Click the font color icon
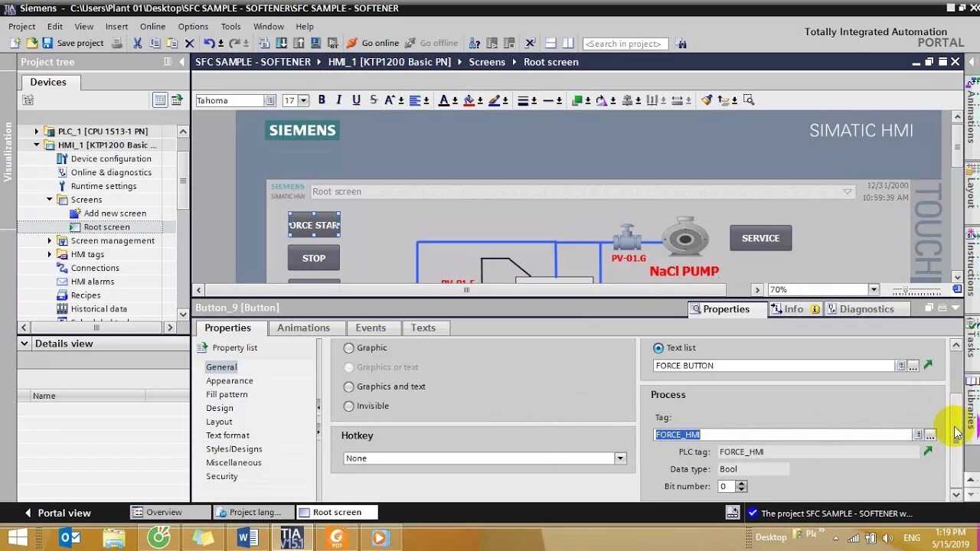 coord(444,99)
